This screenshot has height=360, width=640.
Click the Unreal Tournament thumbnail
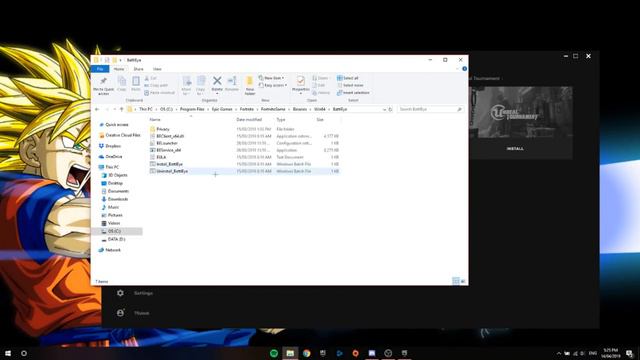point(521,112)
